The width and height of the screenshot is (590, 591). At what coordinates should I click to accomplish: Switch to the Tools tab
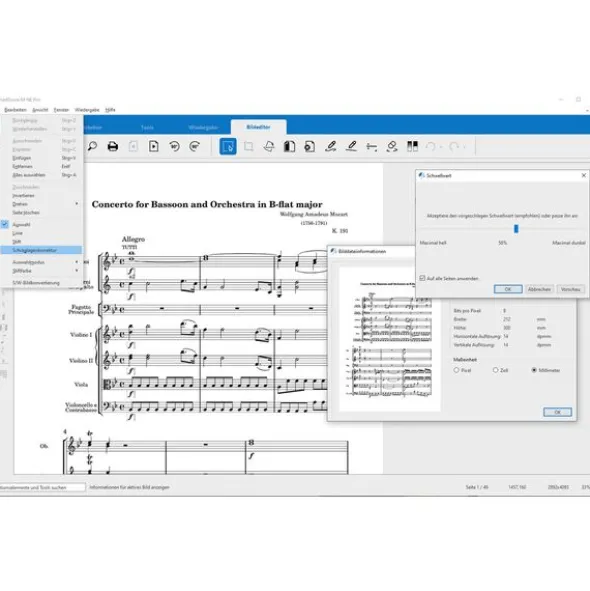click(x=147, y=127)
